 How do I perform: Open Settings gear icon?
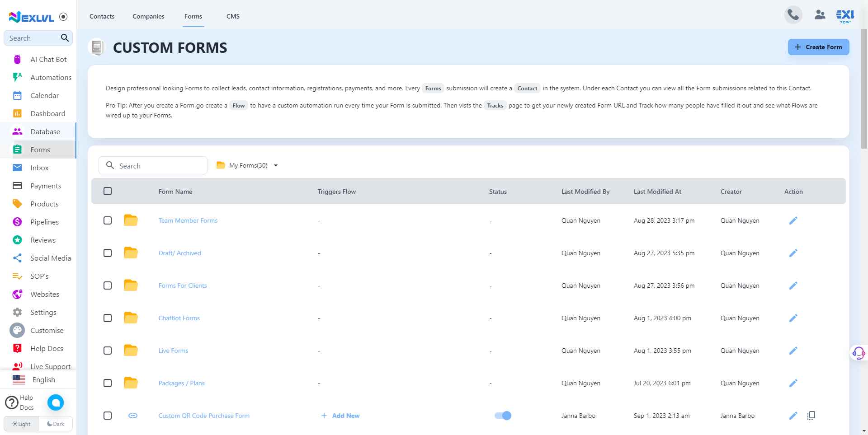[17, 312]
